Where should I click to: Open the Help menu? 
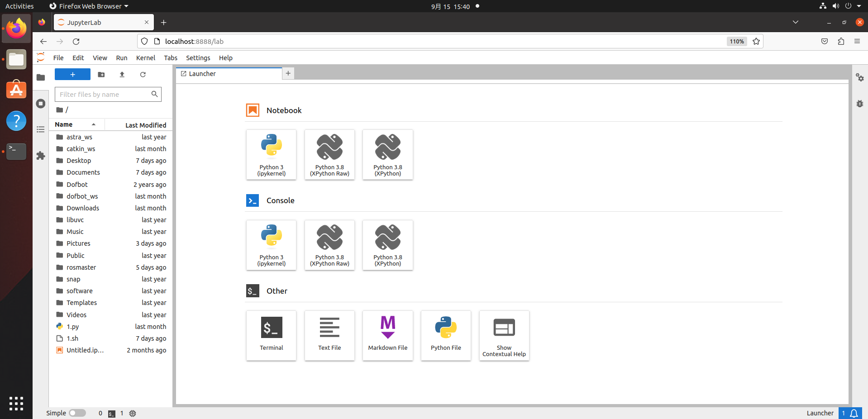click(226, 58)
